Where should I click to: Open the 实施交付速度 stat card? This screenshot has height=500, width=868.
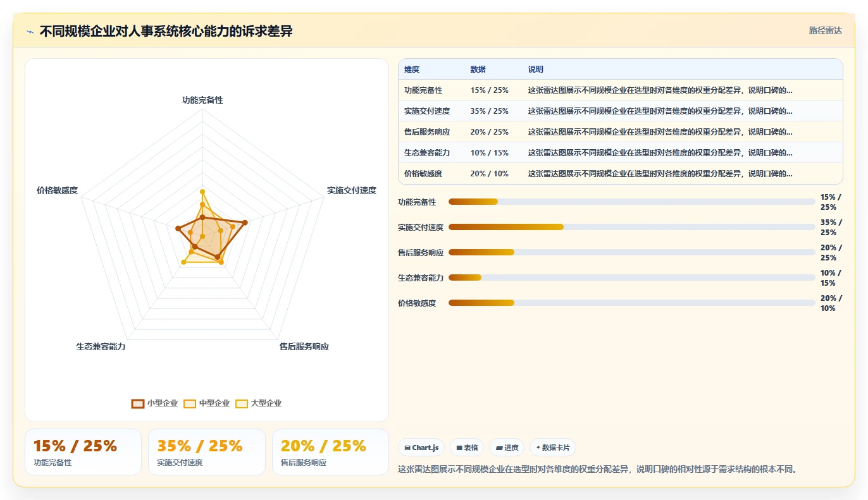tap(207, 452)
